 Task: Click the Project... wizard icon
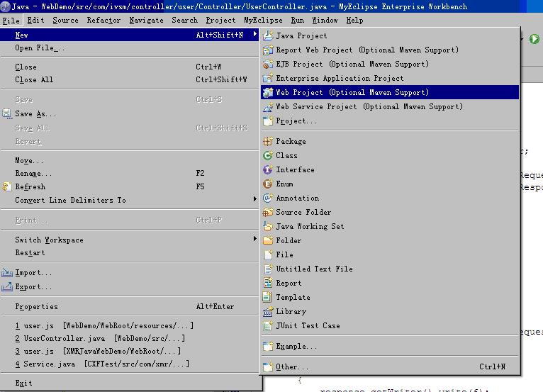[x=268, y=121]
